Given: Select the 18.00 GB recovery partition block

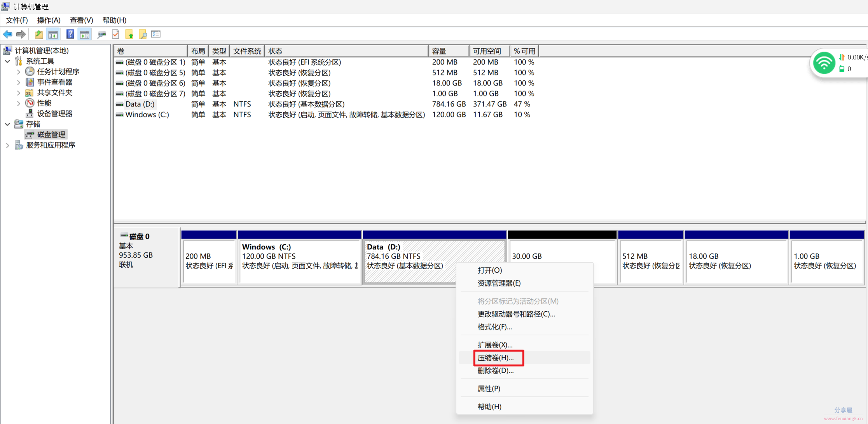Looking at the screenshot, I should [736, 258].
